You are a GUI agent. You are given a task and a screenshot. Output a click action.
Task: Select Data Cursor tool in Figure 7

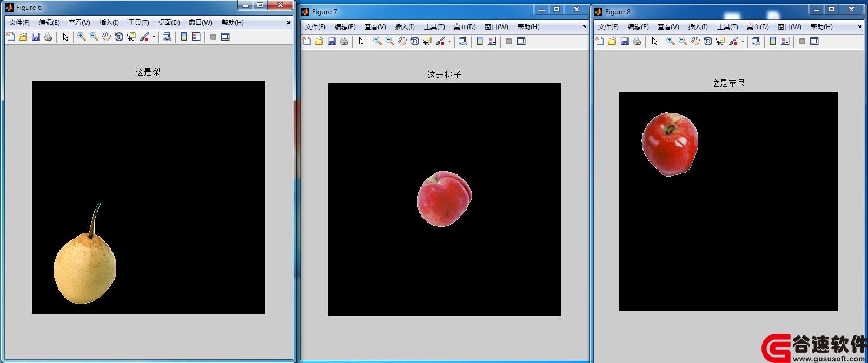point(427,41)
